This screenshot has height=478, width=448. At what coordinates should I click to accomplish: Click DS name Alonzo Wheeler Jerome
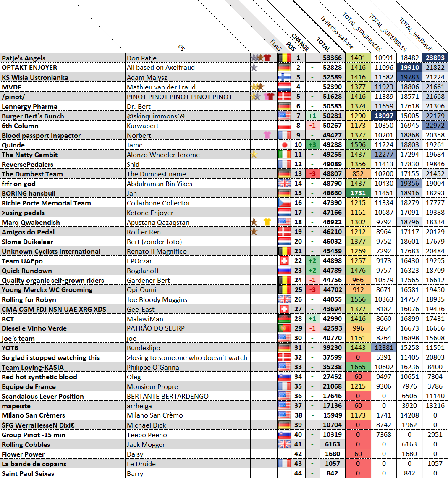point(163,155)
